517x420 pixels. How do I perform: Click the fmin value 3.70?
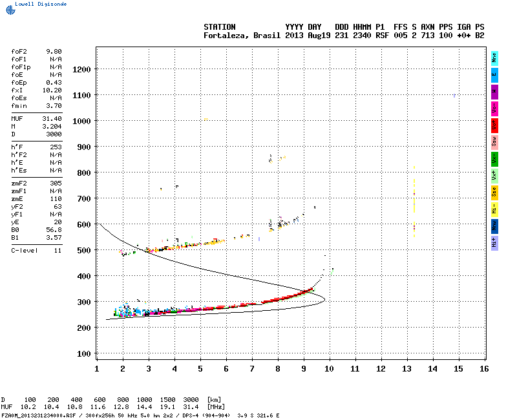(x=54, y=106)
